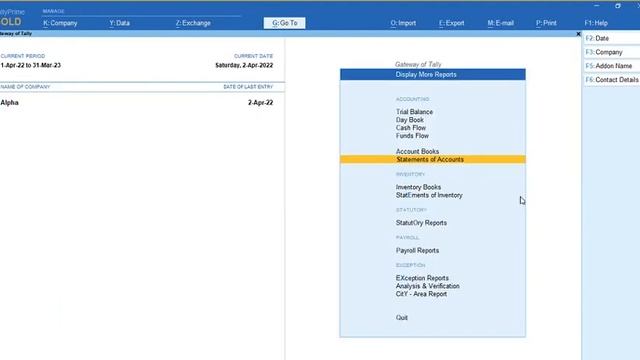
Task: Select Quit in the reports menu
Action: point(402,318)
